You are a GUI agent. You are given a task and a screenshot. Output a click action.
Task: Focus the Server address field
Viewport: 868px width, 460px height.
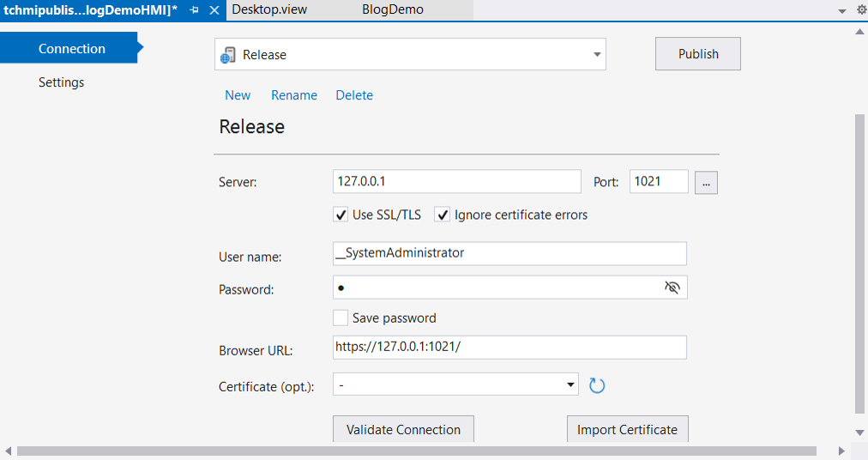coord(456,181)
